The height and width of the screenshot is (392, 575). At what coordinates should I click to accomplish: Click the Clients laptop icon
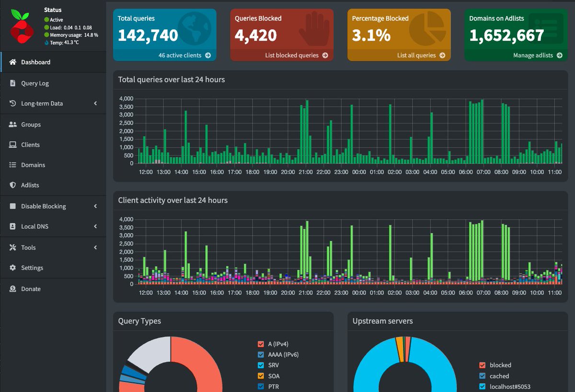click(13, 145)
